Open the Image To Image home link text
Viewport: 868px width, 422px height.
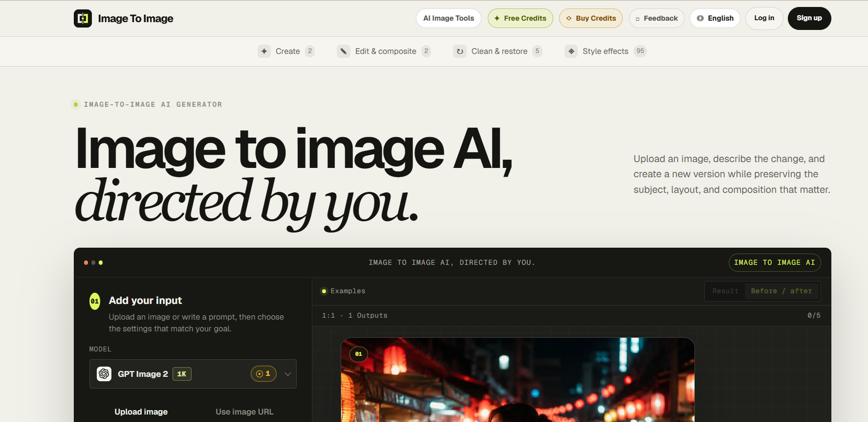[136, 18]
